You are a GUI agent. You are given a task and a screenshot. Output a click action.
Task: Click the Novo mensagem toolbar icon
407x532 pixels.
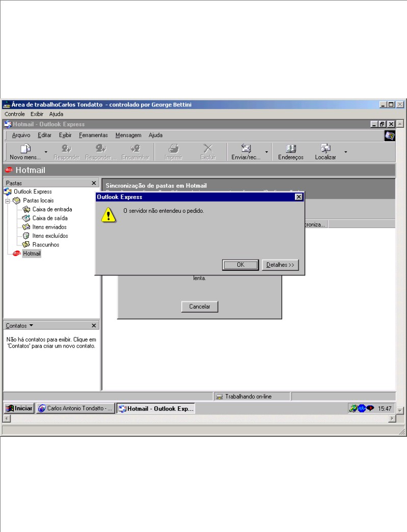click(x=25, y=152)
